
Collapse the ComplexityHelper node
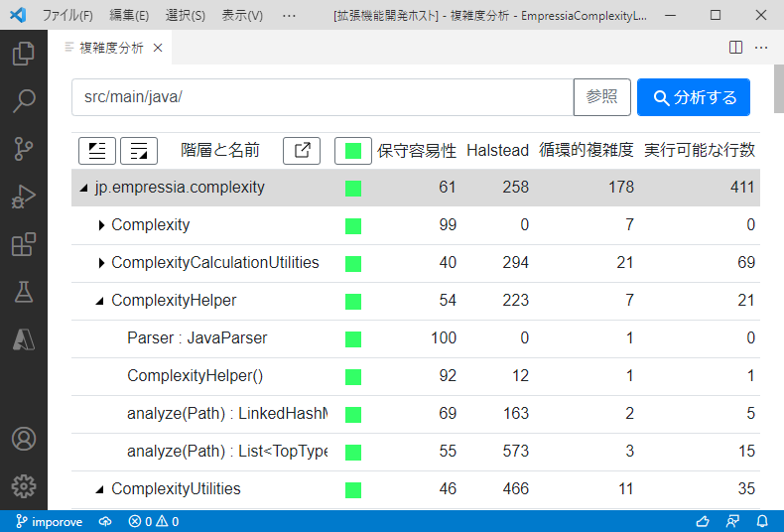pos(100,301)
